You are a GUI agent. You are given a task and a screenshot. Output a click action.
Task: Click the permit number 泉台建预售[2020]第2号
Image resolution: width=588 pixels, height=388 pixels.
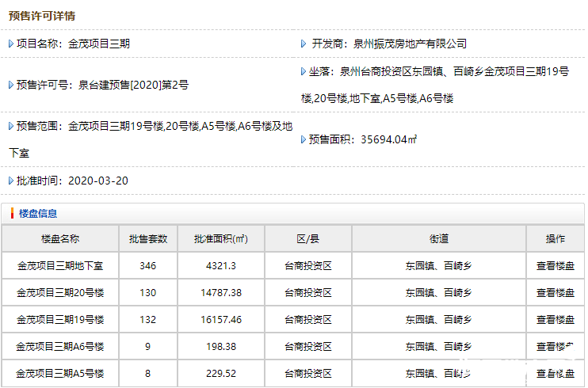[133, 85]
